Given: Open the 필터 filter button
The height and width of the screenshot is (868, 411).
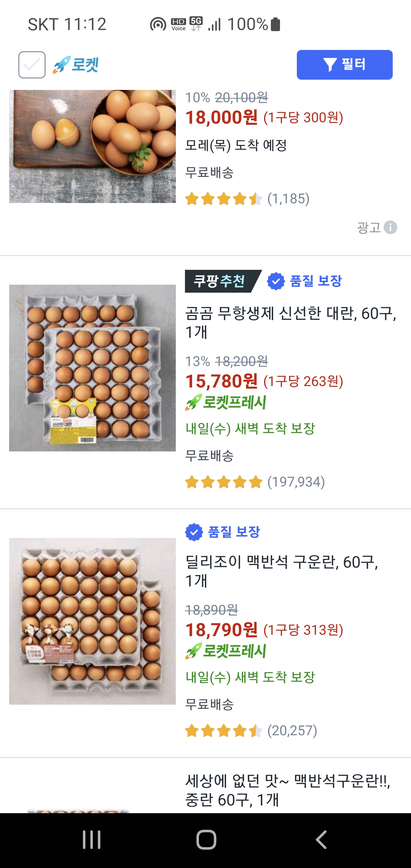Looking at the screenshot, I should click(344, 65).
